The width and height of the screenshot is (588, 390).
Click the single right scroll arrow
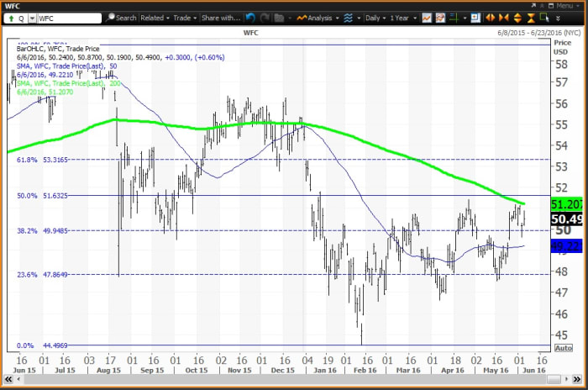coord(566,379)
